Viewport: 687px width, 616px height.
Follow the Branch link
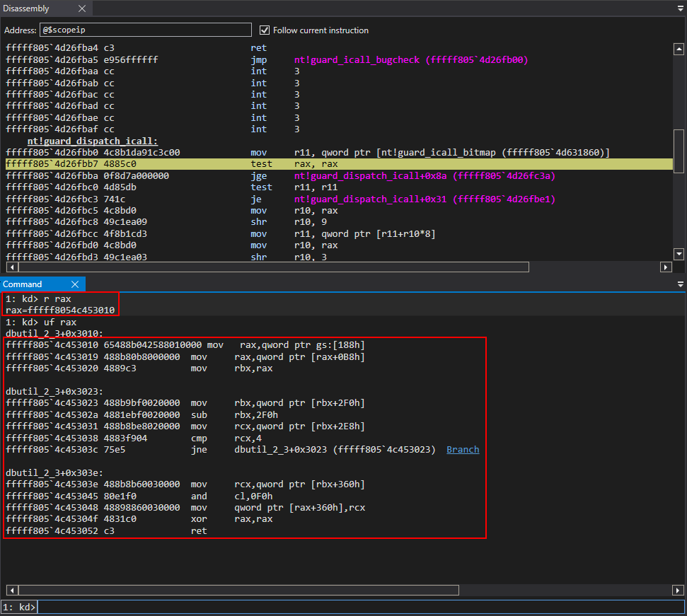click(x=463, y=449)
